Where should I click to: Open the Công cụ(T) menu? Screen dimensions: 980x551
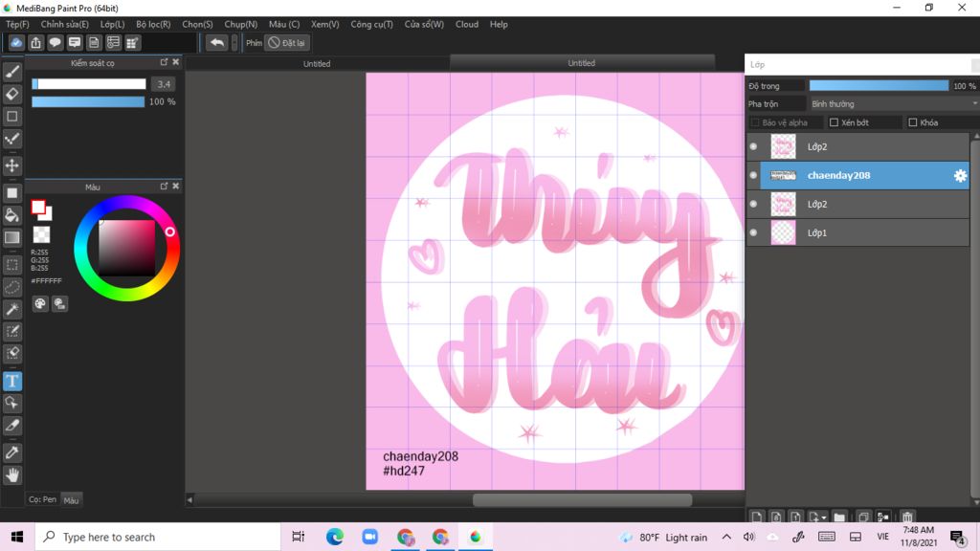371,24
